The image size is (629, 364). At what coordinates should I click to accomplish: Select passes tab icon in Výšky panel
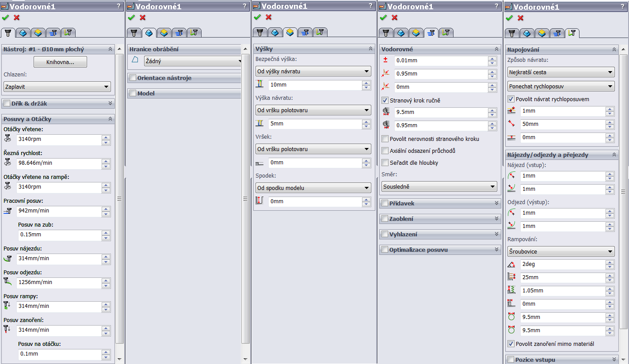305,33
